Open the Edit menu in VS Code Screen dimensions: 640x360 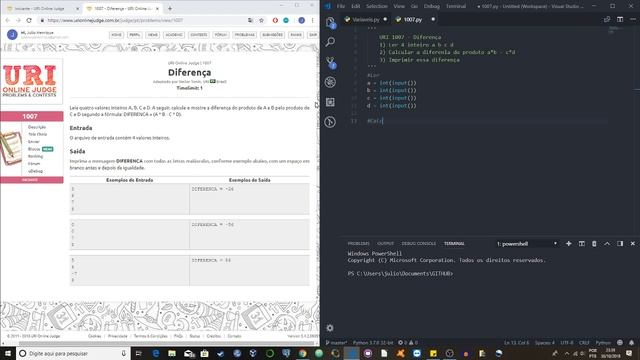click(x=356, y=6)
